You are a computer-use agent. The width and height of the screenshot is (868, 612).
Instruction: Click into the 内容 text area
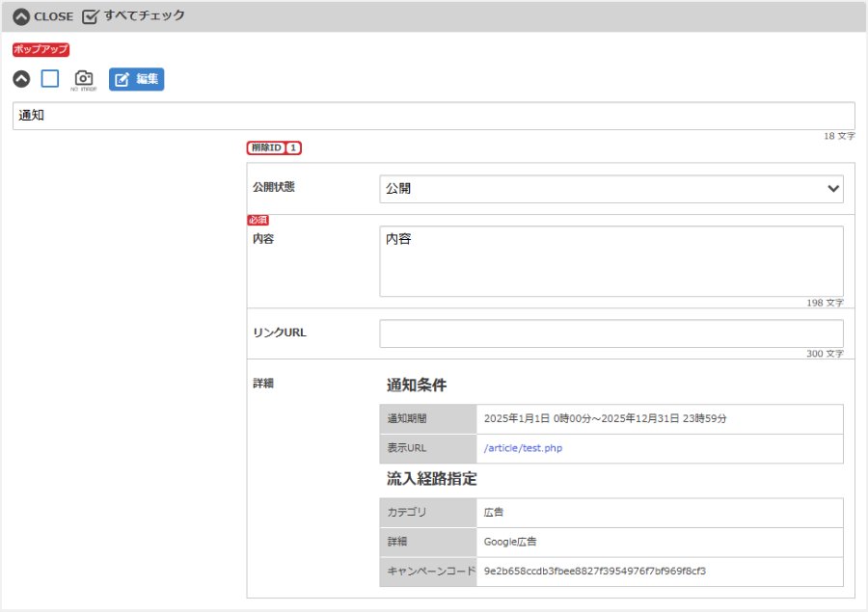point(611,261)
